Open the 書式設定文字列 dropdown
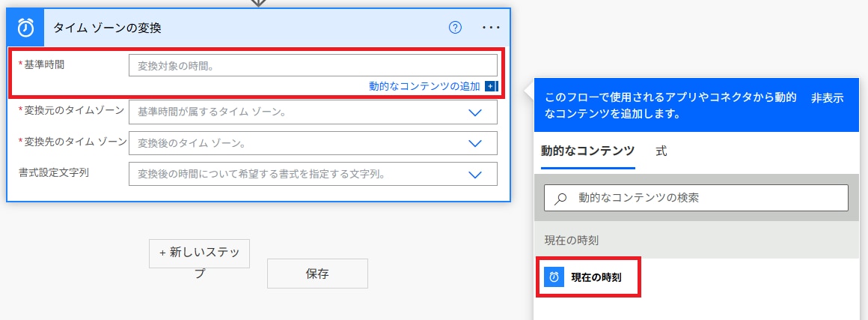The height and width of the screenshot is (320, 868). click(x=474, y=174)
